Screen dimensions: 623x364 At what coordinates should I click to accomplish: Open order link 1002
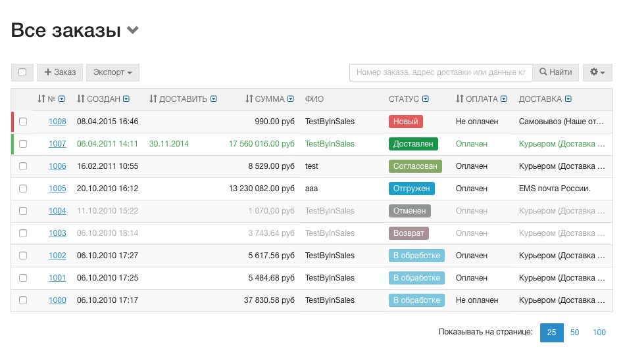click(x=57, y=256)
